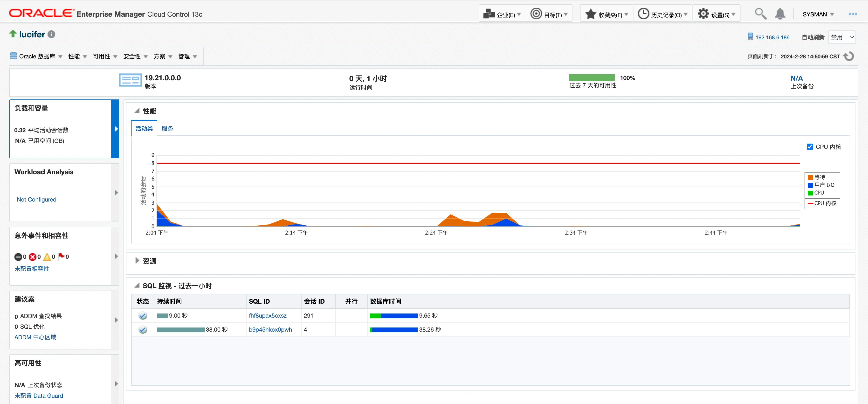
Task: Expand the 资源 section
Action: 137,261
